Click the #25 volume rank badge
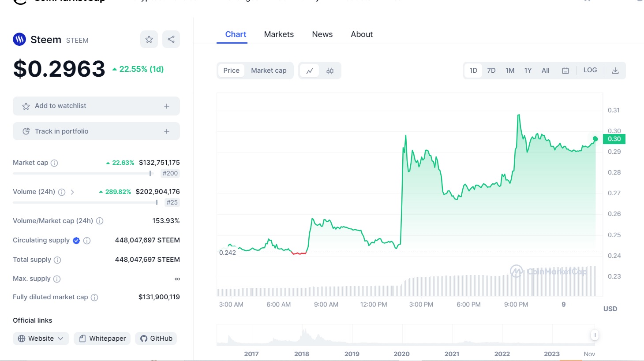 172,202
